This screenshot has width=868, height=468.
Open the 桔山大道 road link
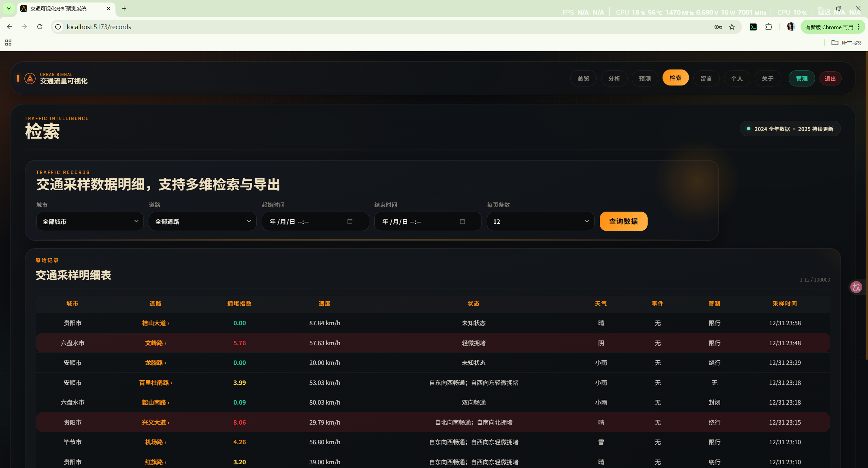[155, 323]
